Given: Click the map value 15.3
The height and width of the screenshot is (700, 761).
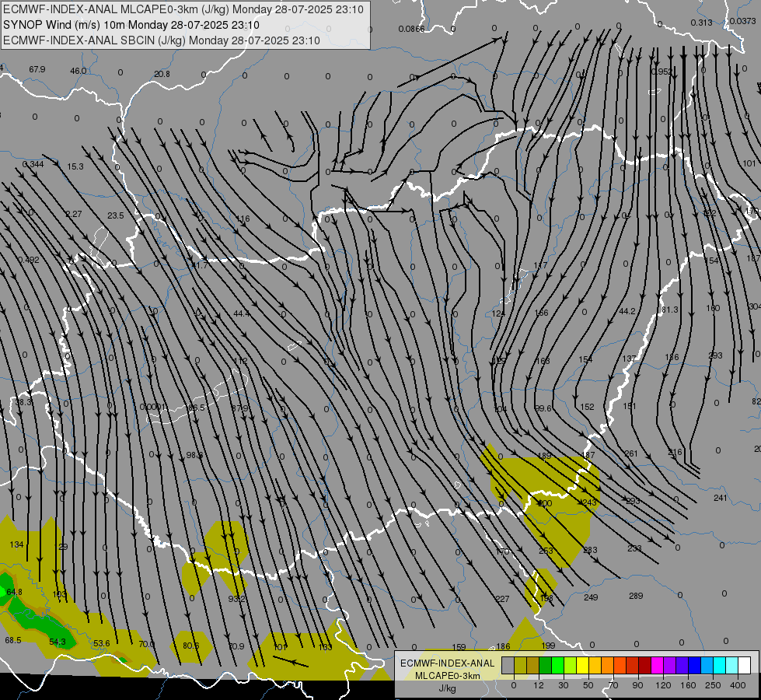Looking at the screenshot, I should [x=75, y=166].
